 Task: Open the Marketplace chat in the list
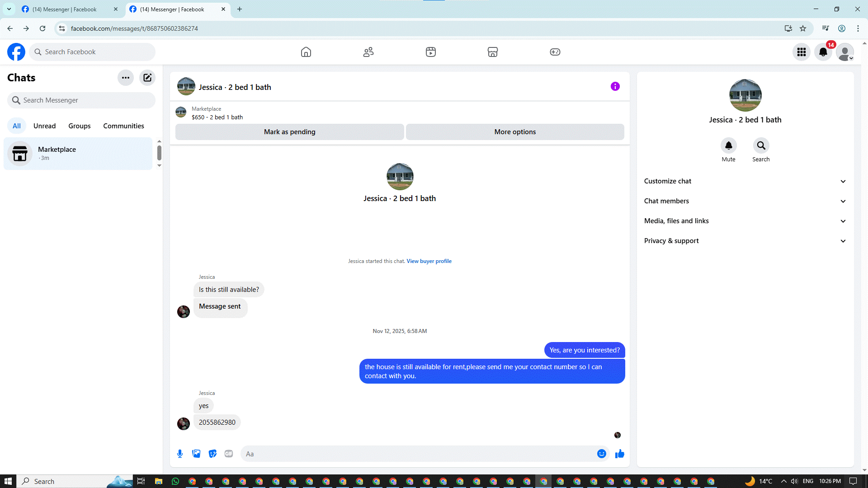click(78, 154)
